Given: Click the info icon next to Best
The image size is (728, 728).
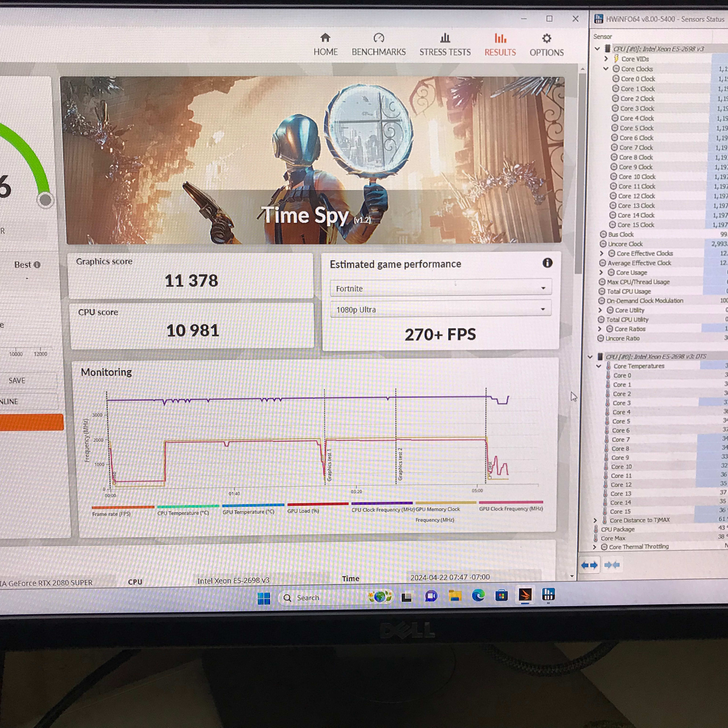Looking at the screenshot, I should [37, 265].
